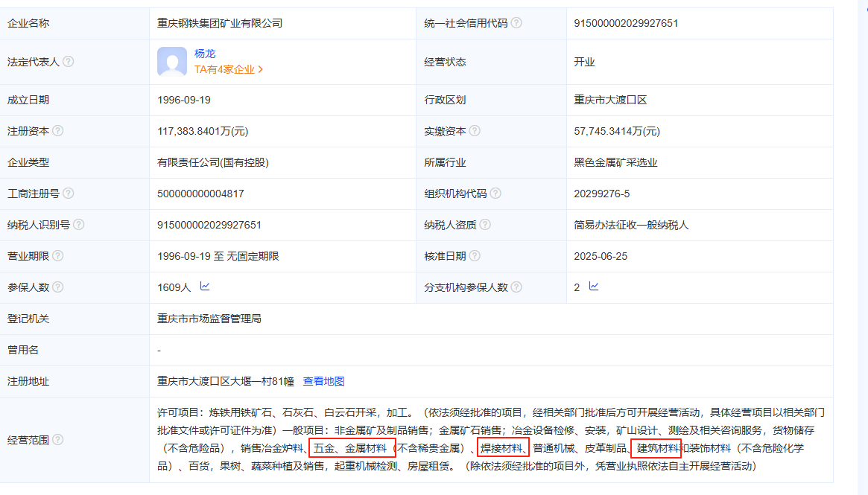Expand the chevron after TA有4家企业
This screenshot has width=868, height=495.
pyautogui.click(x=260, y=69)
